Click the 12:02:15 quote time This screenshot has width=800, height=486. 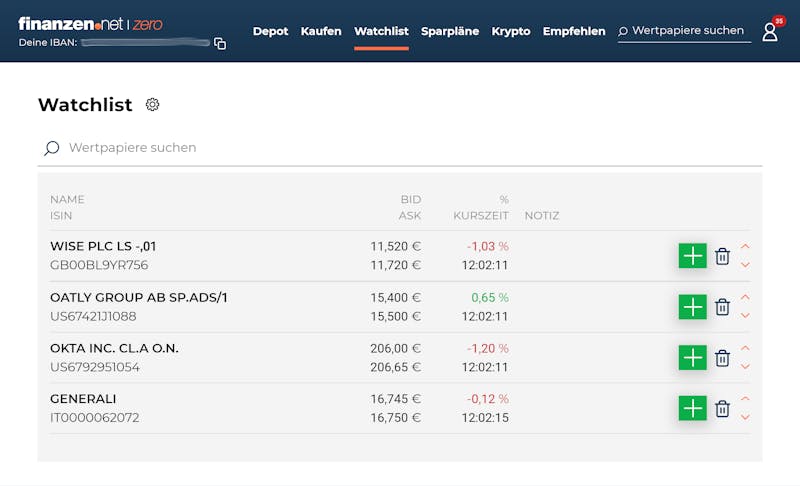coord(485,418)
